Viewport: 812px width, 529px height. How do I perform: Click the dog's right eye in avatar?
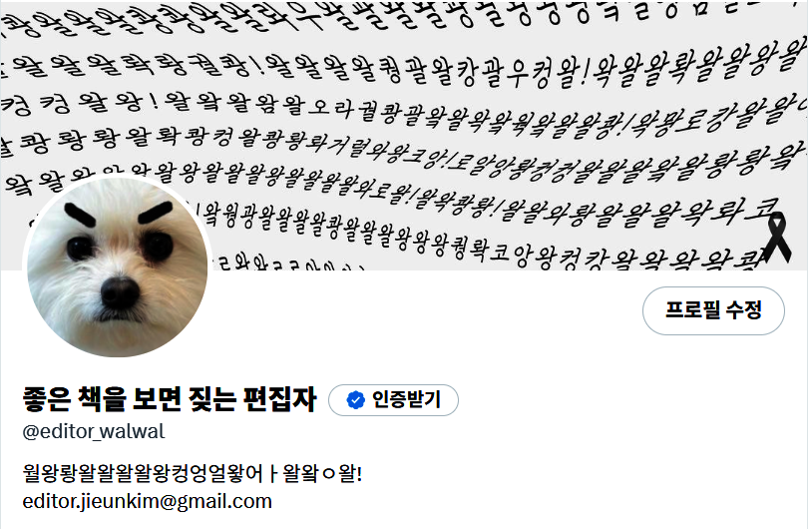click(x=157, y=247)
